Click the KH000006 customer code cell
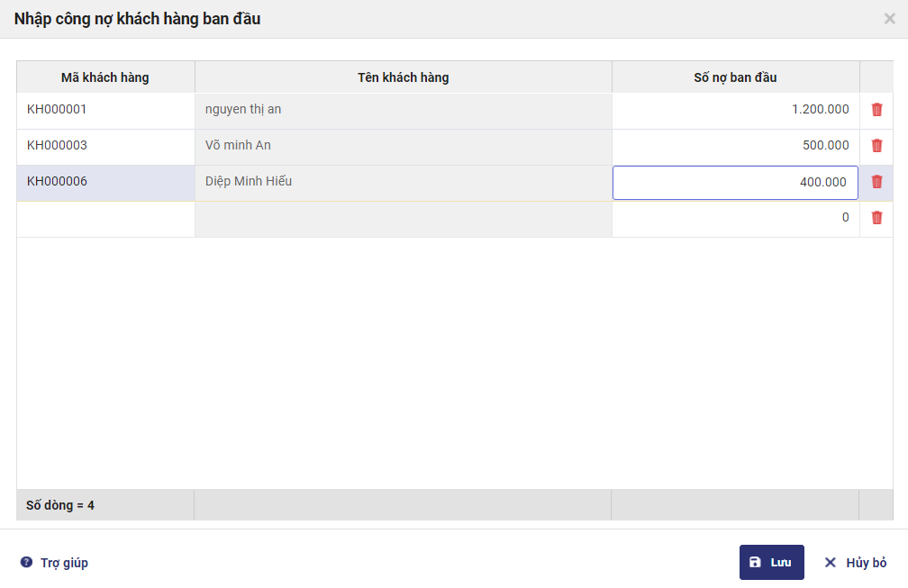 (105, 182)
